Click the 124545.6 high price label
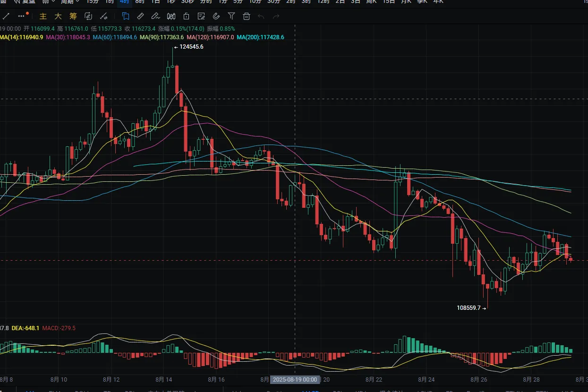The image size is (588, 392). pos(191,47)
